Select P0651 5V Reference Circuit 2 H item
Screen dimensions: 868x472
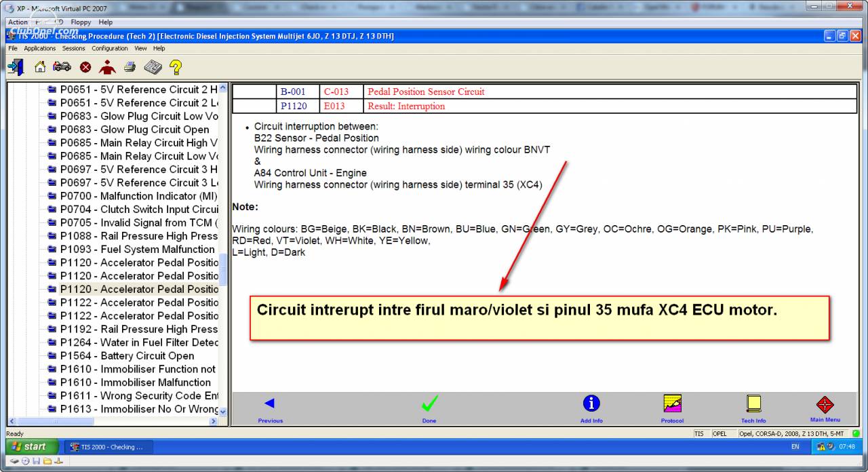coord(134,90)
